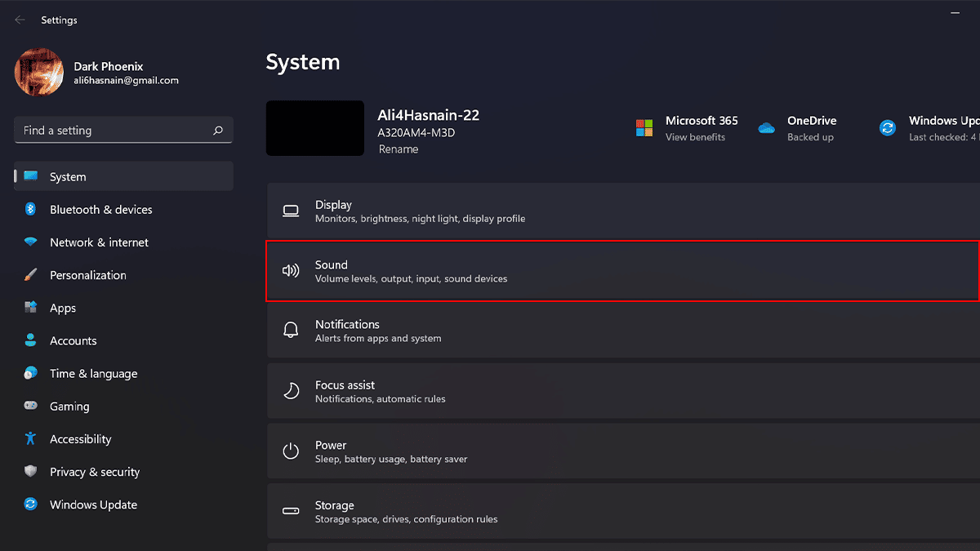
Task: Open Storage settings row
Action: 621,512
